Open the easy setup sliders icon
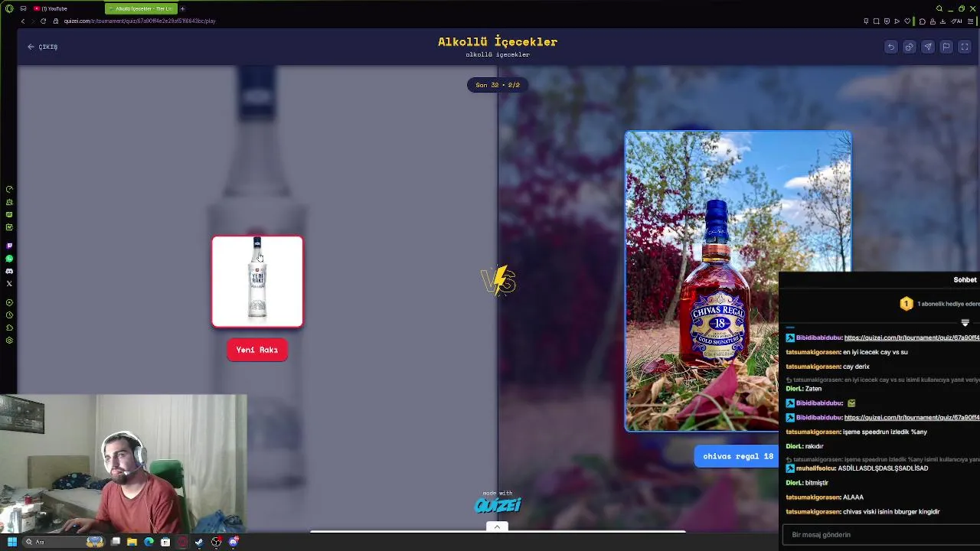The image size is (980, 551). [970, 21]
